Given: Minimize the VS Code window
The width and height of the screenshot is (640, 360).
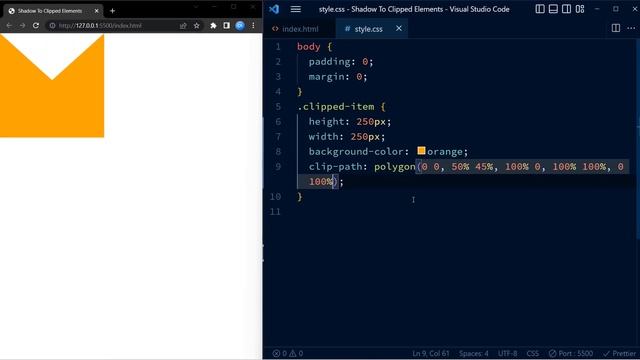Looking at the screenshot, I should [597, 9].
